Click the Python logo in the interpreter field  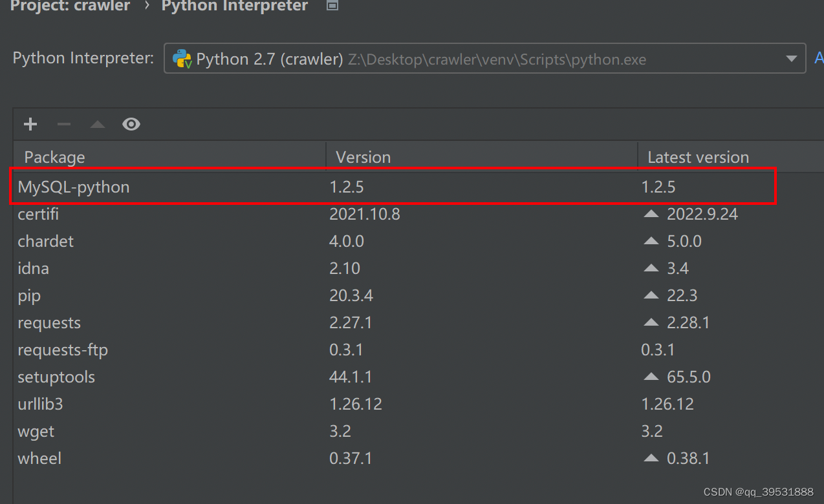coord(182,59)
